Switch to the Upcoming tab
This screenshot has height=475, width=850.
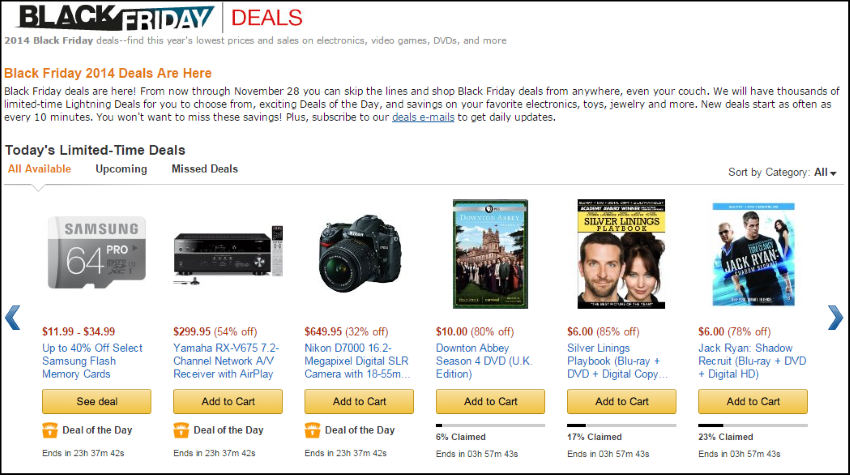[x=121, y=169]
